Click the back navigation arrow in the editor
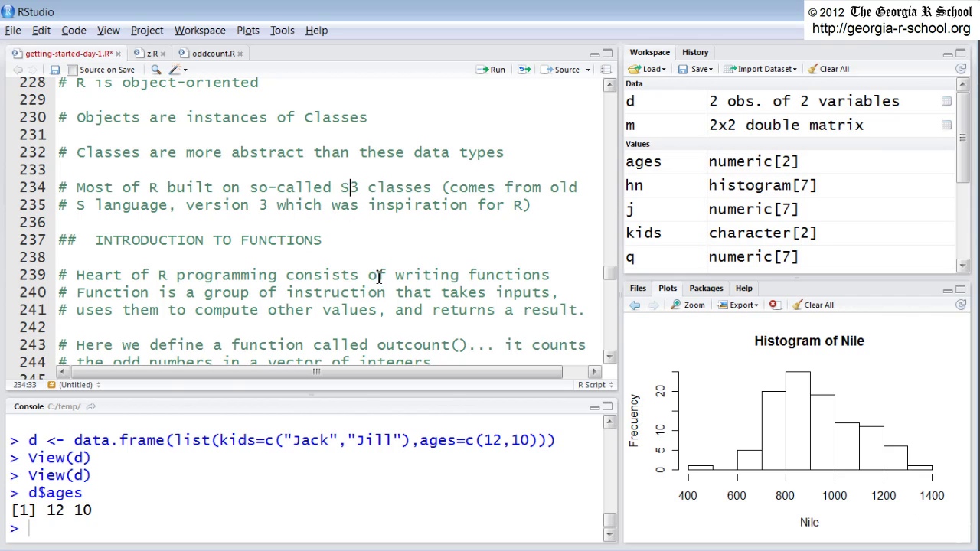 point(18,70)
